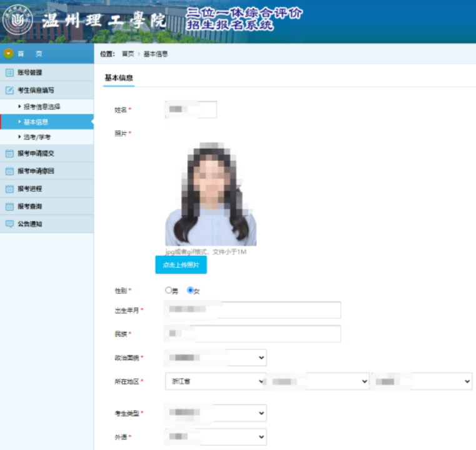The image size is (476, 450).
Task: Click the 温州理工学院 logo emblem
Action: coord(18,22)
